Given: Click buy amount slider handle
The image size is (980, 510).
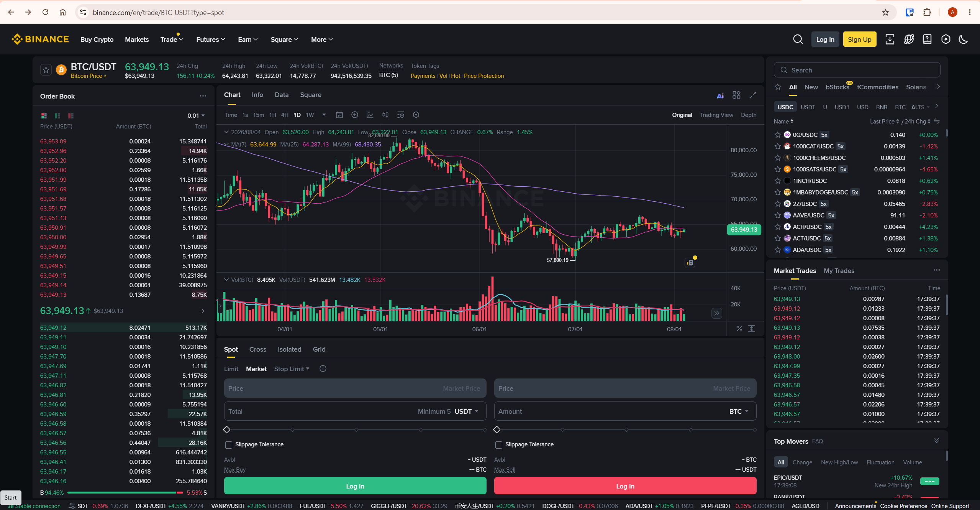Looking at the screenshot, I should click(227, 429).
